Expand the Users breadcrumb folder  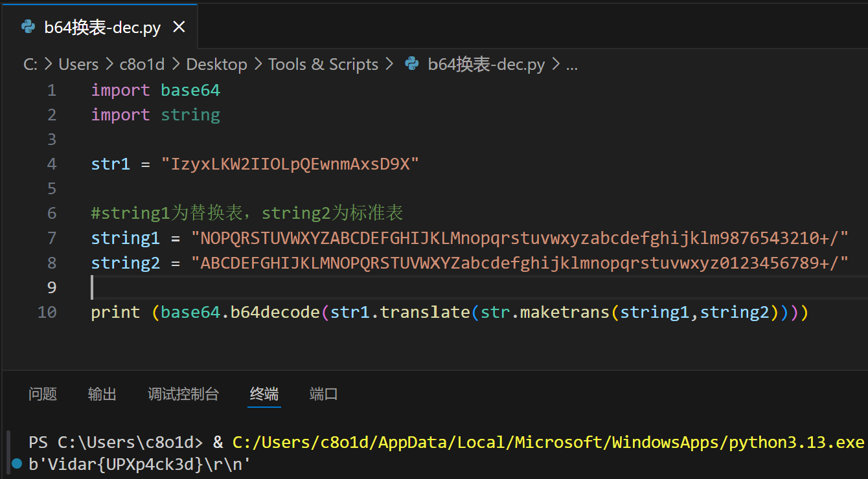coord(78,64)
